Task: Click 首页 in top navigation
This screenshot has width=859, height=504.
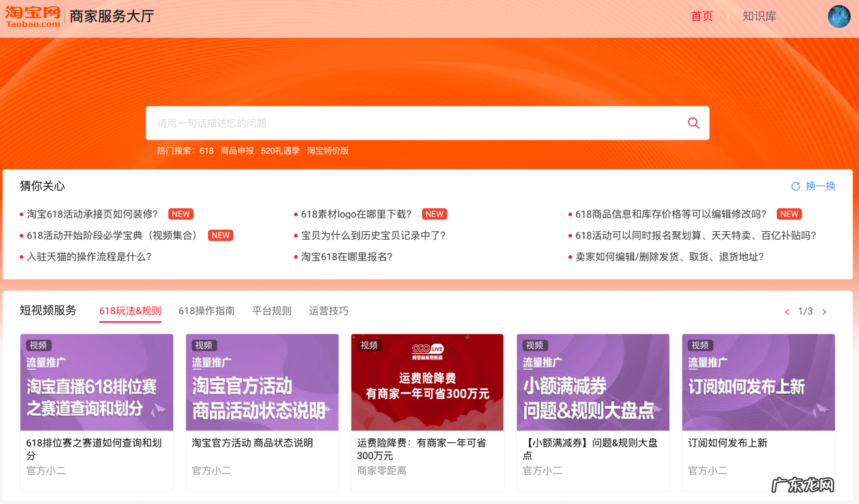Action: click(x=701, y=16)
